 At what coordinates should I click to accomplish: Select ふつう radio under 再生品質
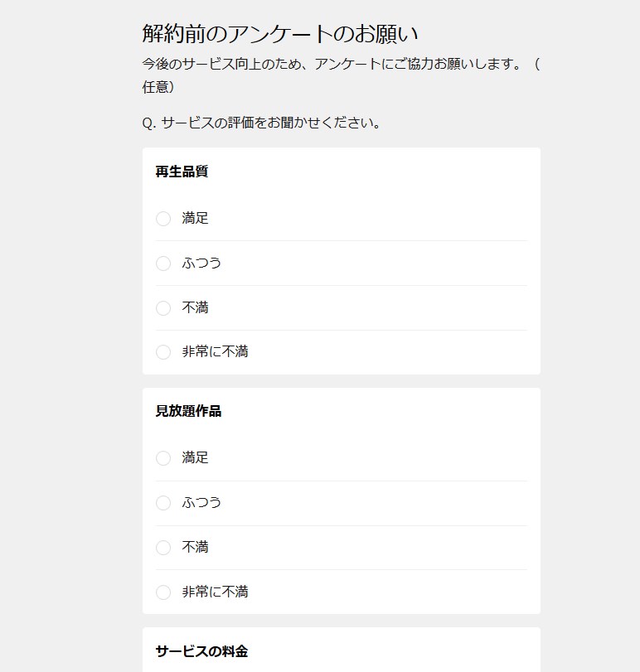tap(163, 263)
